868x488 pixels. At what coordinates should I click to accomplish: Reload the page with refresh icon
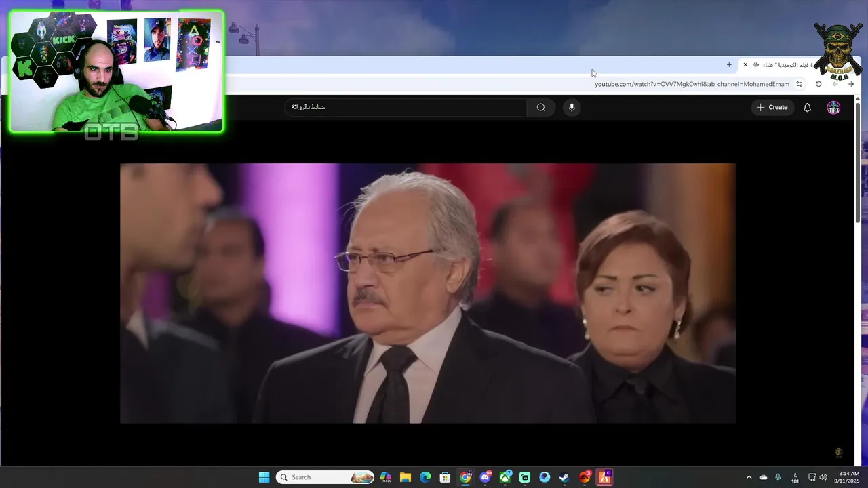(x=818, y=84)
